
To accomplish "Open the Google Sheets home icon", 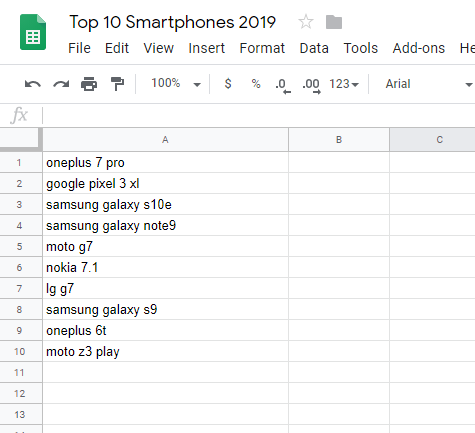I will pyautogui.click(x=33, y=32).
